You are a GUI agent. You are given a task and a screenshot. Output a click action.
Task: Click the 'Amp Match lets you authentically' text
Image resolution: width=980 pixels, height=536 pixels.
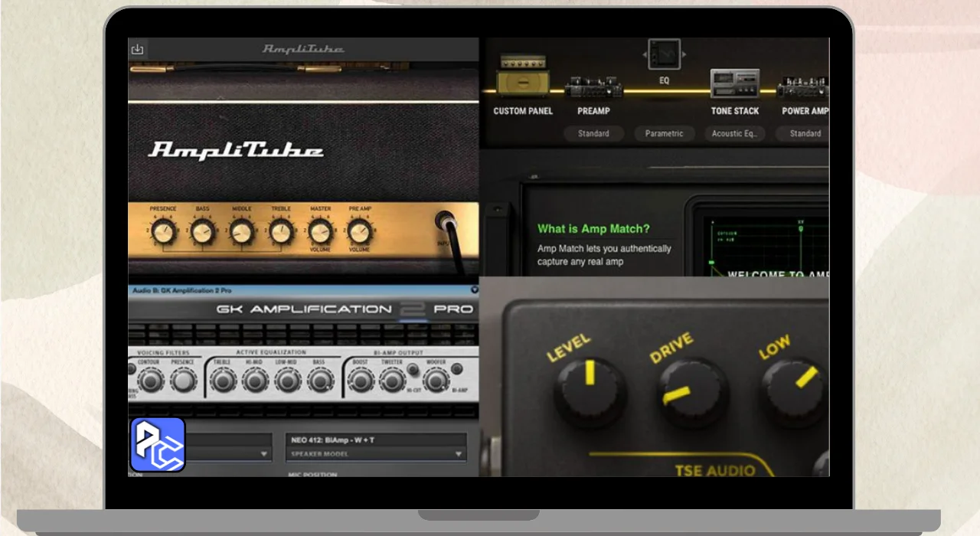point(604,248)
